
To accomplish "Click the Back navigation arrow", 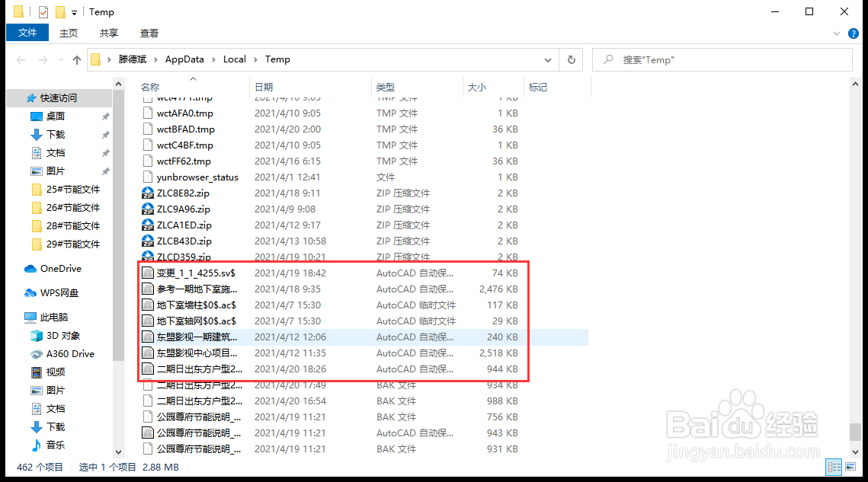I will [x=21, y=59].
